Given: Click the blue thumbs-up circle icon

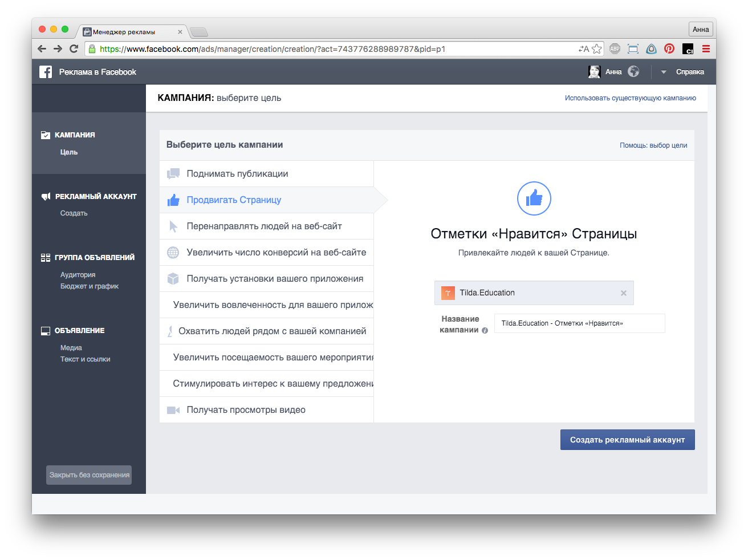Looking at the screenshot, I should coord(534,198).
